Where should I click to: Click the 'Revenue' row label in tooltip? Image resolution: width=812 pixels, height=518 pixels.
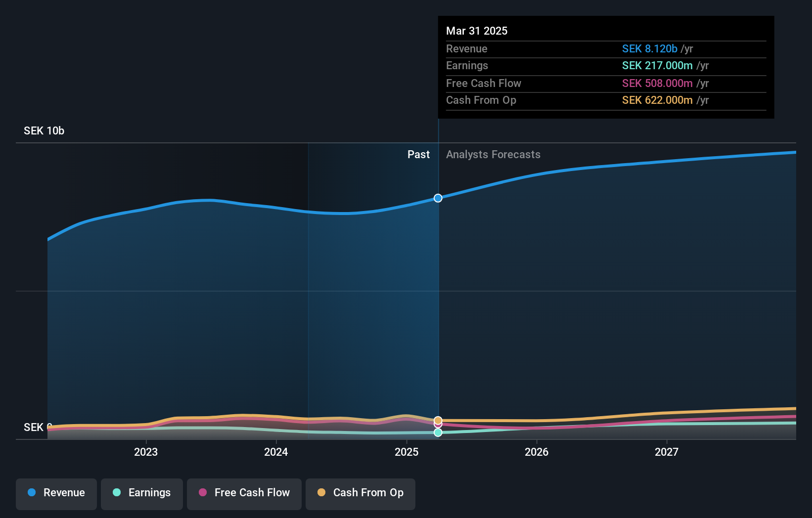[467, 49]
